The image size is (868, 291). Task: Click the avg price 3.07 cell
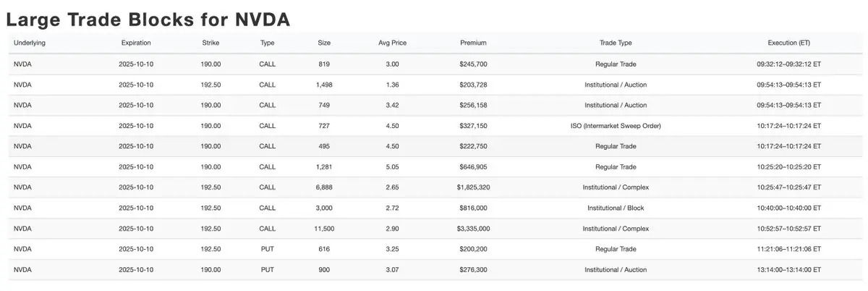click(393, 269)
